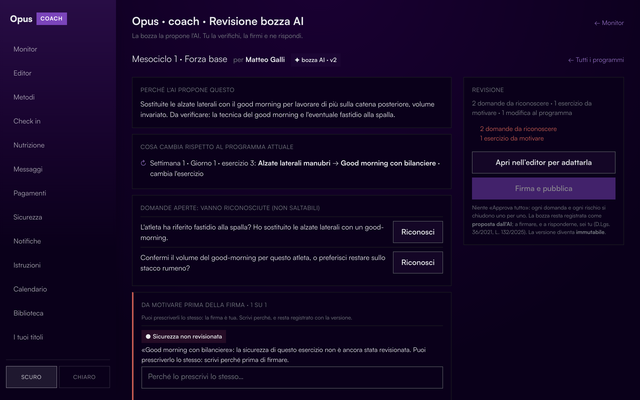Open Metodi in the sidebar

24,97
